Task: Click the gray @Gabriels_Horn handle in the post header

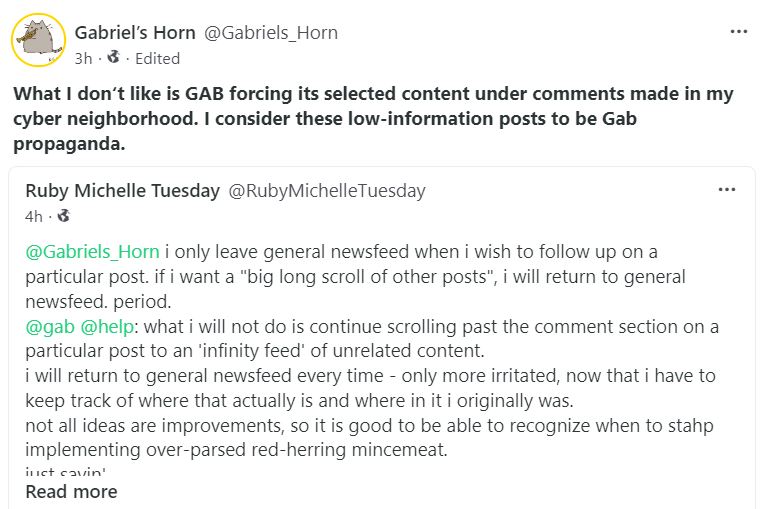Action: (271, 33)
